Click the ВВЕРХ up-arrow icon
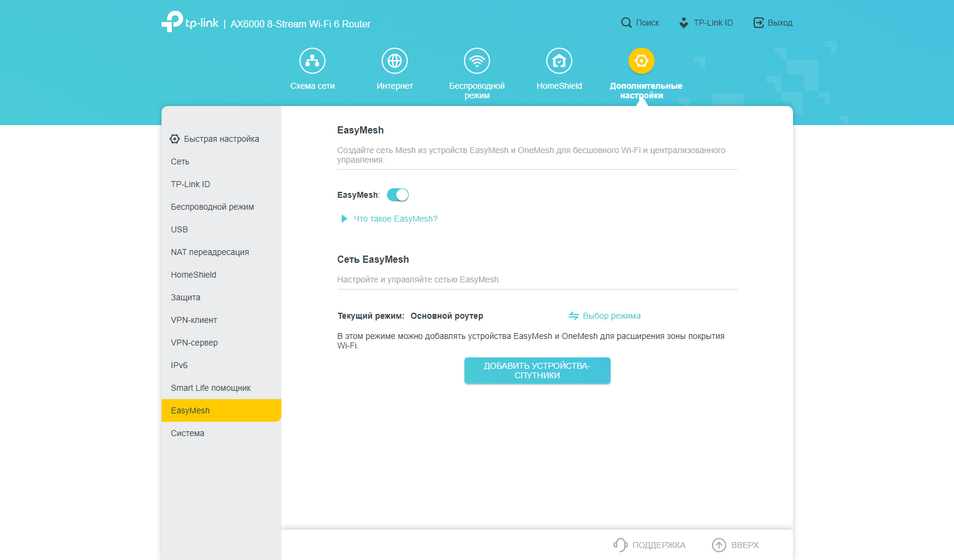 click(719, 545)
